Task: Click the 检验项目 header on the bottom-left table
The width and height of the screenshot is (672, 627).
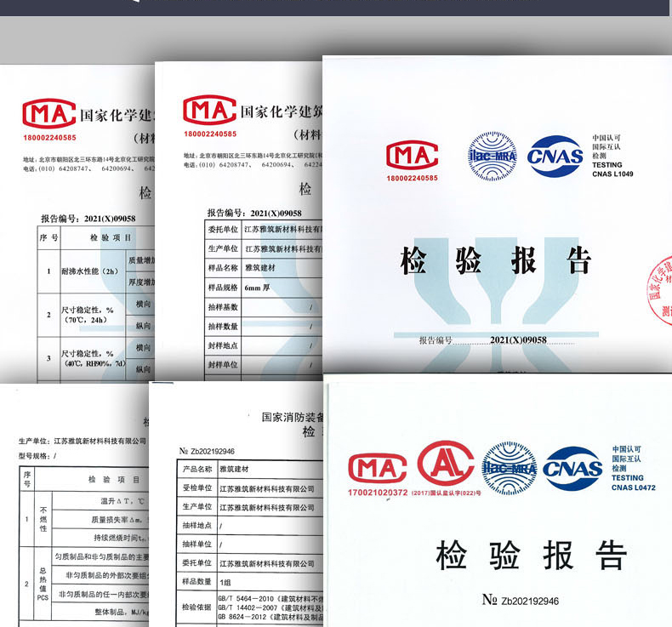Action: [x=114, y=480]
